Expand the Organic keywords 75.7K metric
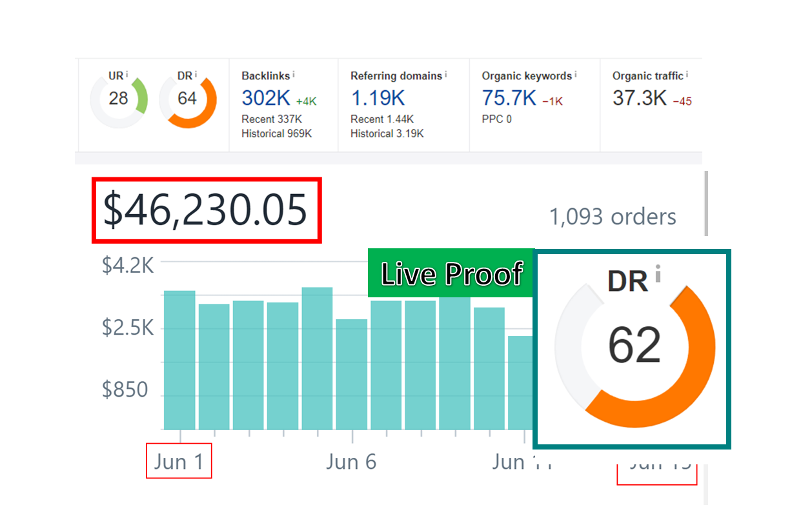Screen dimensions: 812x514 (x=507, y=99)
